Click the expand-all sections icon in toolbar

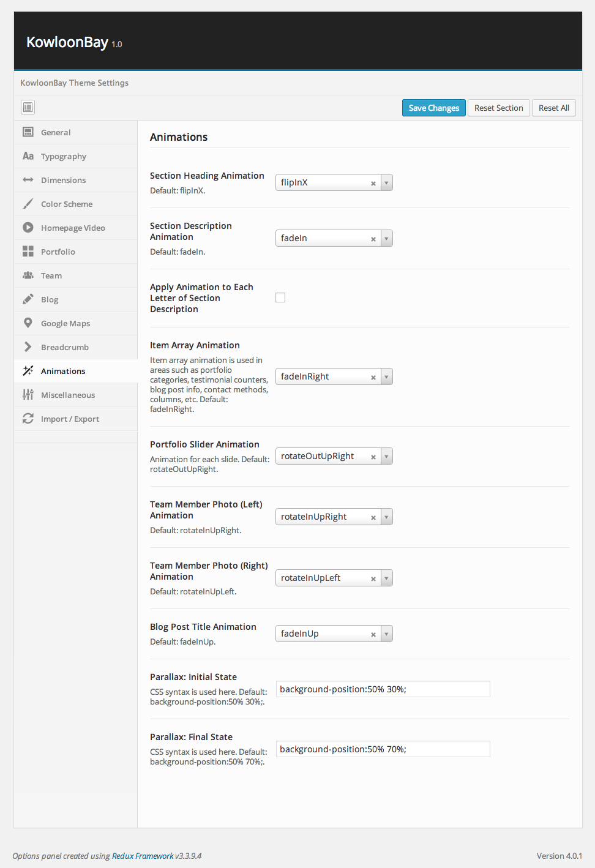(28, 108)
